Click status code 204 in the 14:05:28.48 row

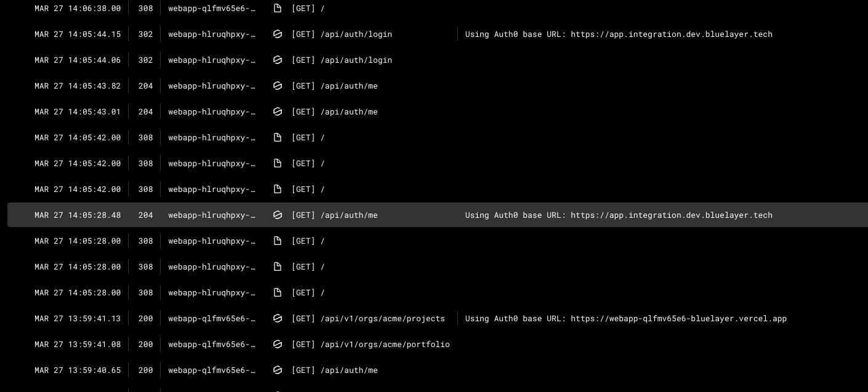coord(145,215)
